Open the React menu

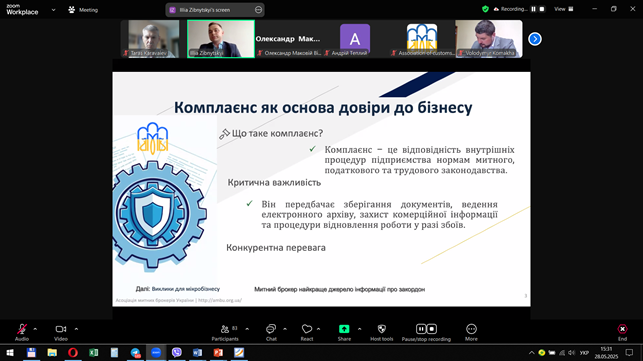(307, 332)
